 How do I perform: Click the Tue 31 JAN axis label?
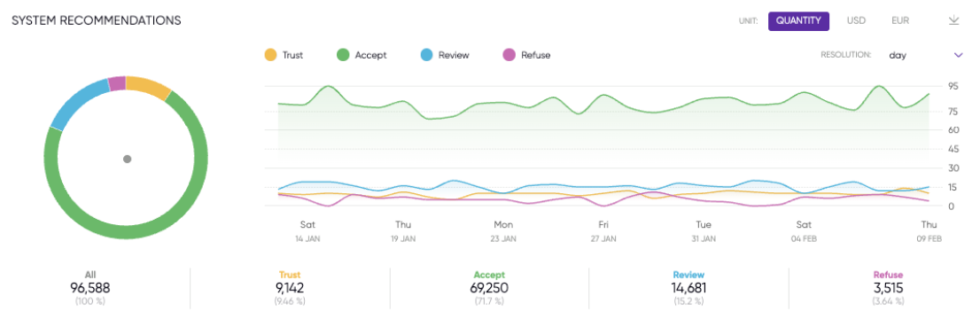pos(704,231)
